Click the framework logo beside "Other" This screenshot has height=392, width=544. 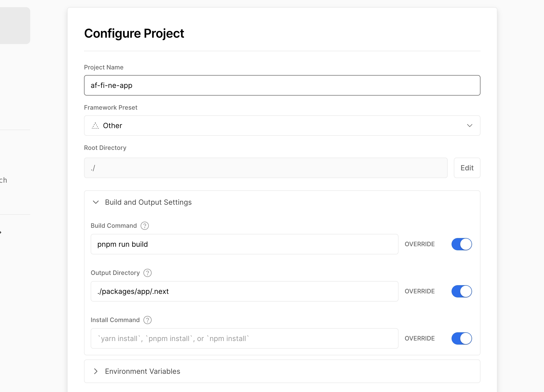(x=95, y=126)
